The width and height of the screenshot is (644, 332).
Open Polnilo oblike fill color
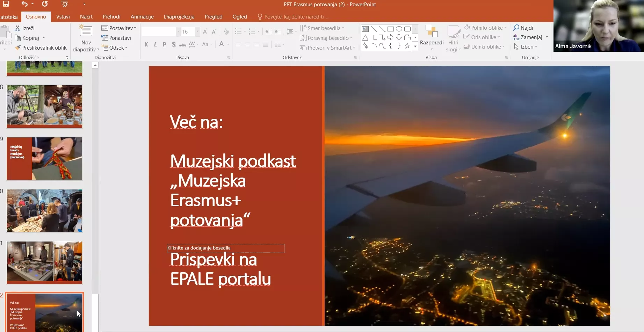[x=485, y=28]
